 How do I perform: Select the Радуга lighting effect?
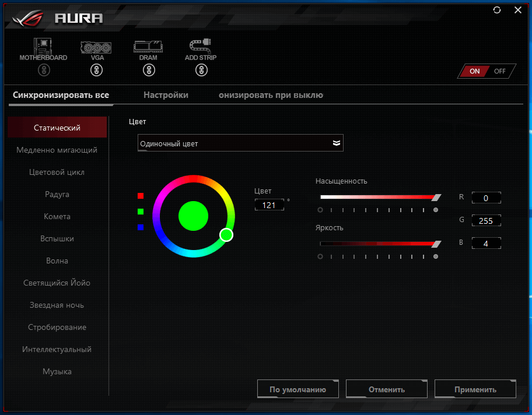tap(57, 194)
